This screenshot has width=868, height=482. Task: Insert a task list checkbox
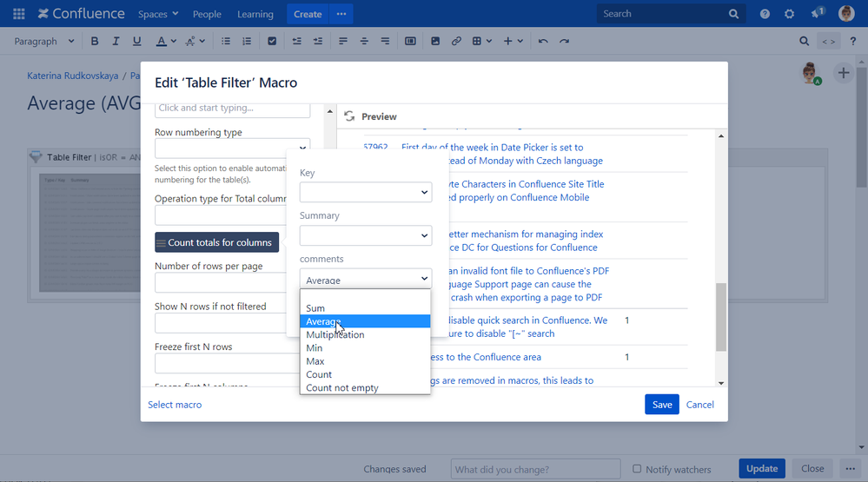(272, 41)
